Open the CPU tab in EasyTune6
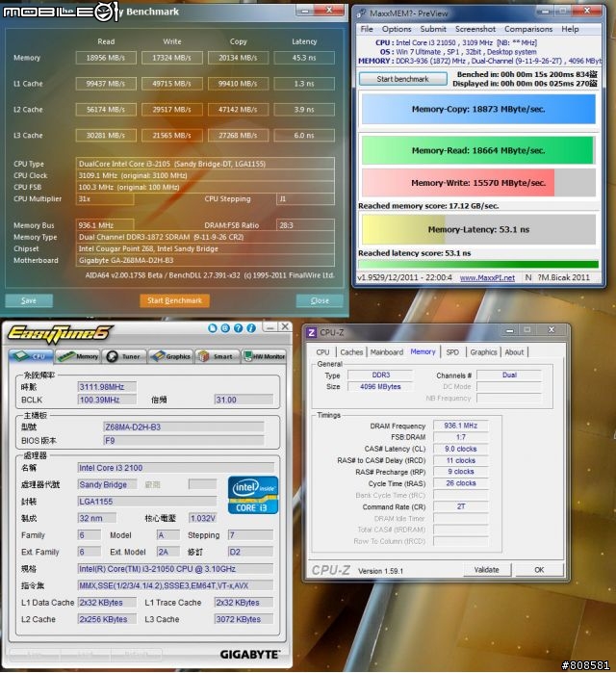The image size is (616, 673). (31, 356)
